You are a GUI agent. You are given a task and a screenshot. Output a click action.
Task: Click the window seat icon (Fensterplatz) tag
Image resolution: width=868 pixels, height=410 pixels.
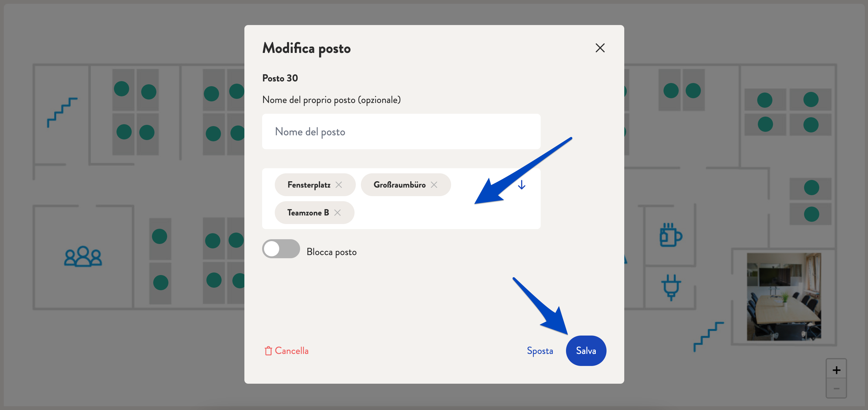[x=308, y=184]
